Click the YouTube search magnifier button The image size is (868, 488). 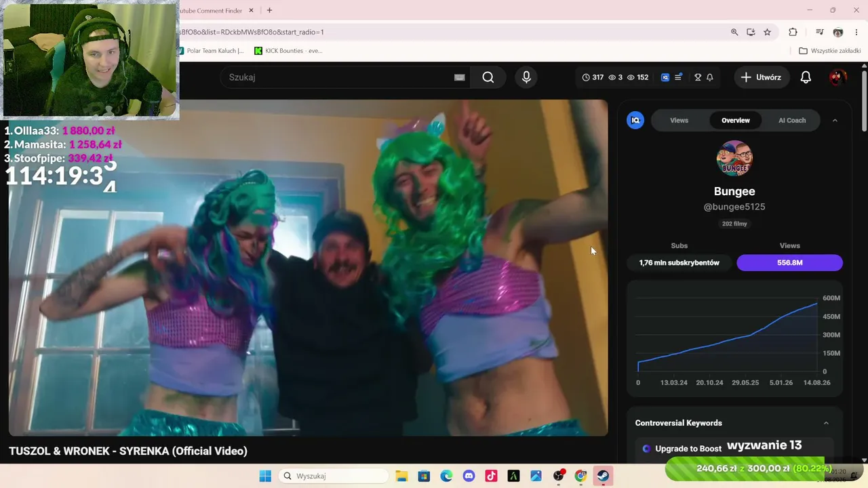tap(488, 77)
